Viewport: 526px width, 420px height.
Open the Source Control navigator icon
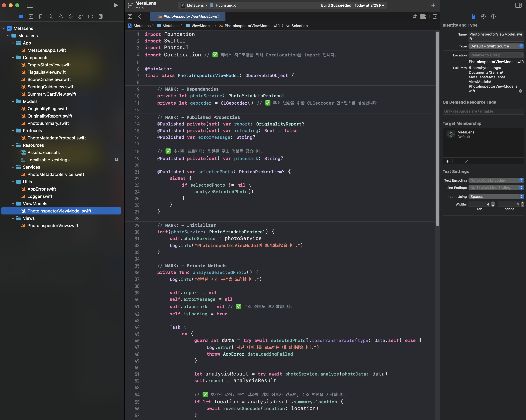click(31, 17)
